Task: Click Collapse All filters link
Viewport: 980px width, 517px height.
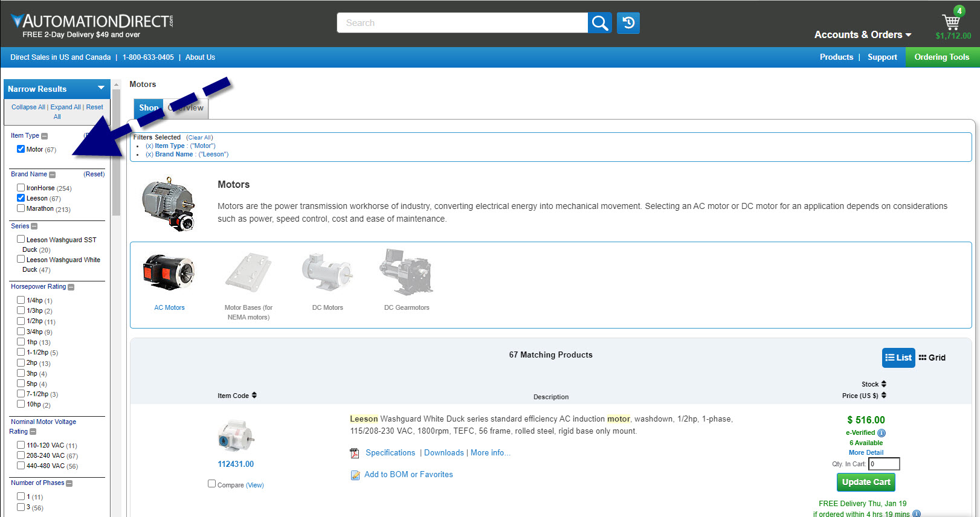Action: (28, 107)
